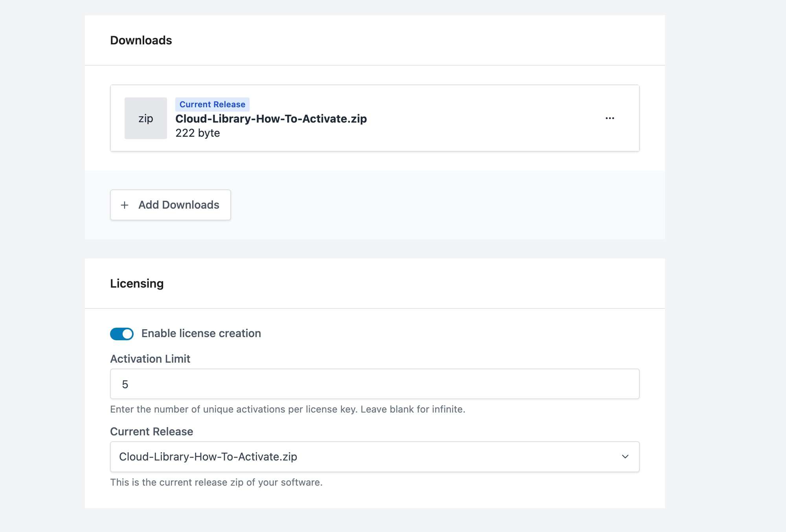Click the Current Release field label above dropdown
Viewport: 786px width, 532px height.
[152, 432]
